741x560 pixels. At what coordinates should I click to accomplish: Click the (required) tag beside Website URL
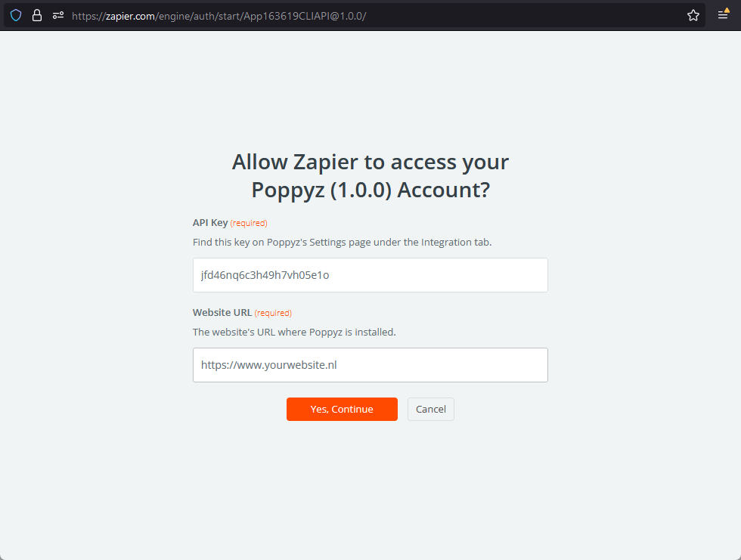coord(273,313)
